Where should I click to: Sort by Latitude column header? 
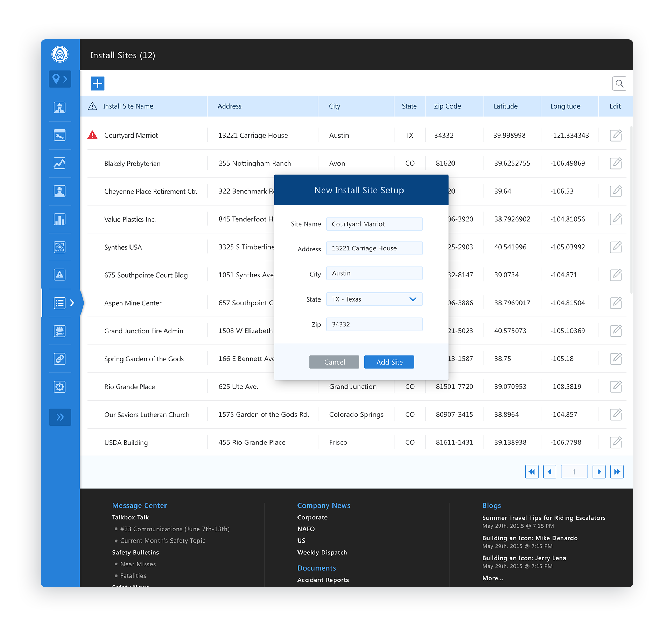(505, 106)
